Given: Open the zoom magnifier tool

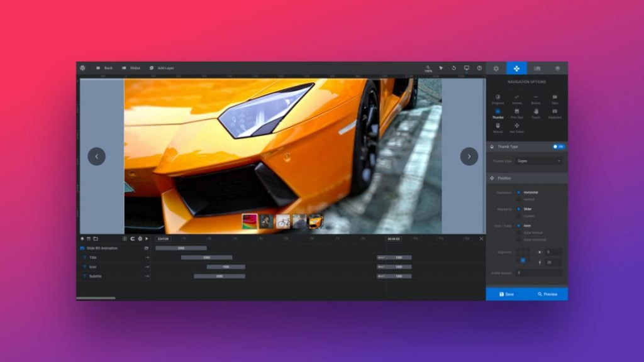Looking at the screenshot, I should tap(428, 67).
